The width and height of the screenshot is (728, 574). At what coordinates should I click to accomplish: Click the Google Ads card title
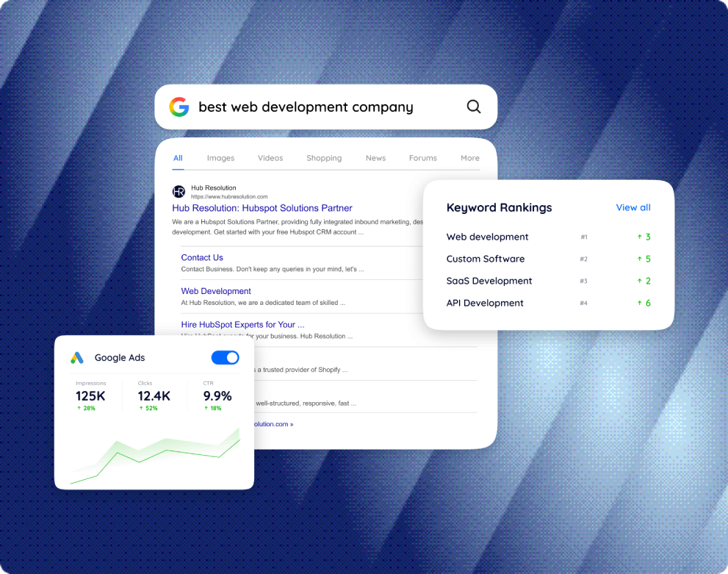click(x=120, y=358)
